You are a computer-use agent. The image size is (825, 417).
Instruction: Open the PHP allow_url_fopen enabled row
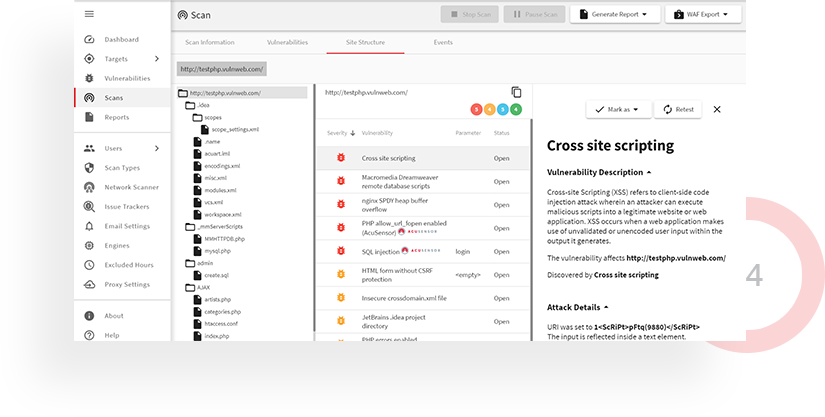[422, 228]
